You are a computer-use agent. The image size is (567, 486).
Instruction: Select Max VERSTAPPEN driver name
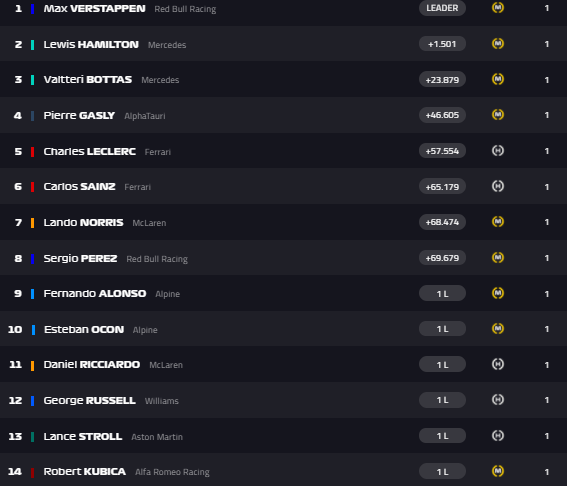pos(94,9)
